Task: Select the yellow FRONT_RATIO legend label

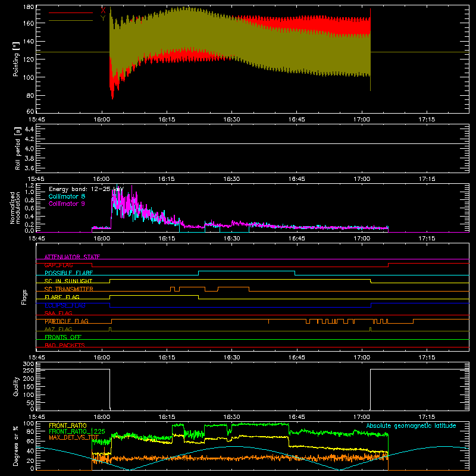Action: click(68, 425)
